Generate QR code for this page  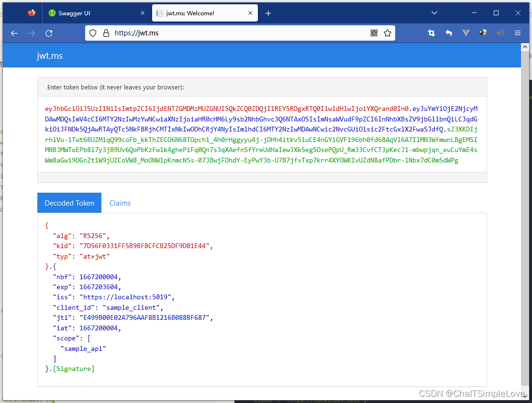(x=374, y=33)
